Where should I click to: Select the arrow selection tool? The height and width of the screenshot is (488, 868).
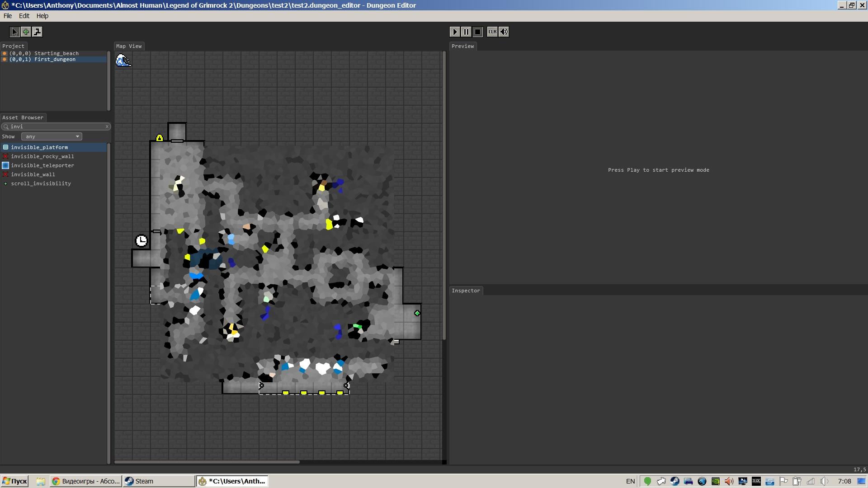click(x=14, y=32)
